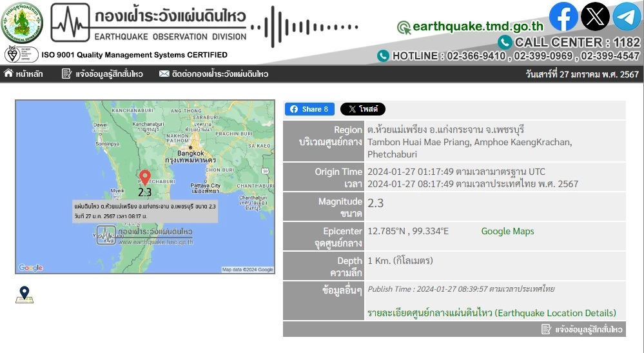Click the ISO 9001 Quality Management Systems text
The image size is (644, 353).
point(134,55)
